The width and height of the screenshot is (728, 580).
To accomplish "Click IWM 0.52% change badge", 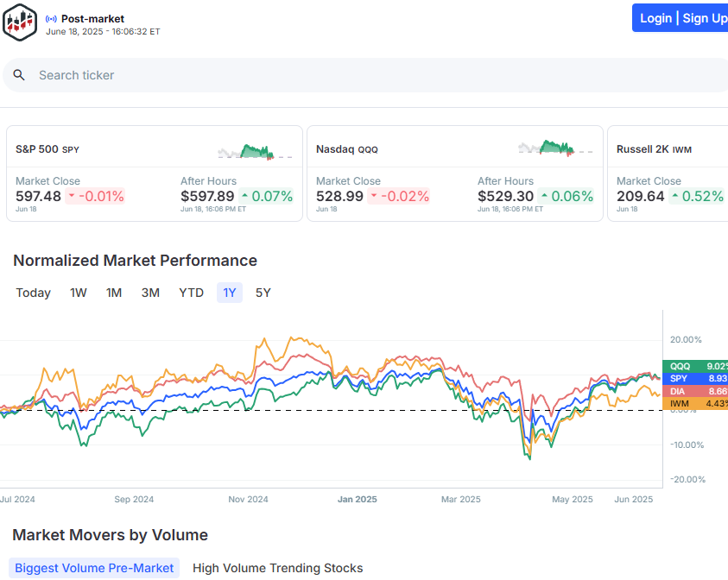I will [x=696, y=196].
